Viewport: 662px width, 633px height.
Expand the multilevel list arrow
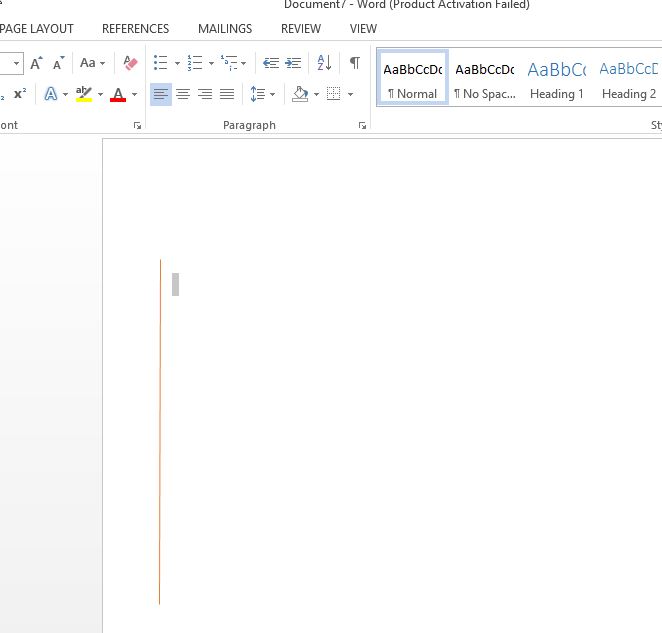point(244,63)
